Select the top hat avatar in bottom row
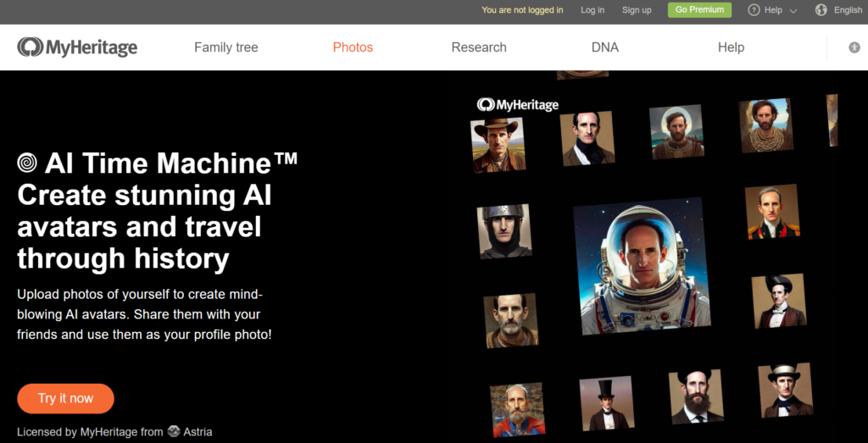Viewport: 868px width, 443px height. pyautogui.click(x=607, y=404)
